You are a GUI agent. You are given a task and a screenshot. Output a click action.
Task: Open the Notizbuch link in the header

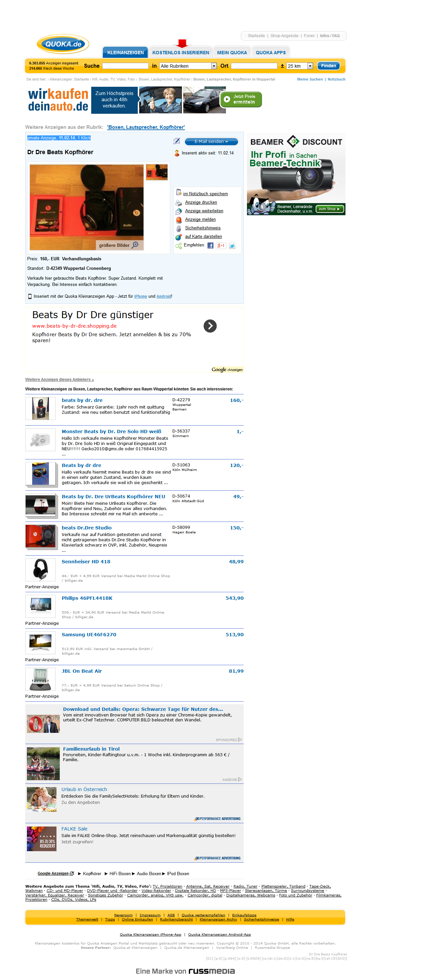tap(337, 80)
